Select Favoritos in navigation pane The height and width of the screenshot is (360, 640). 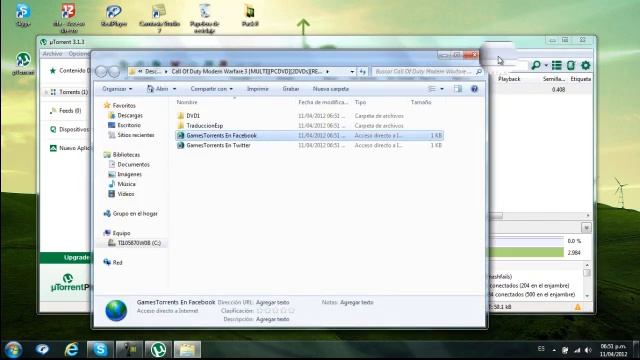coord(120,105)
